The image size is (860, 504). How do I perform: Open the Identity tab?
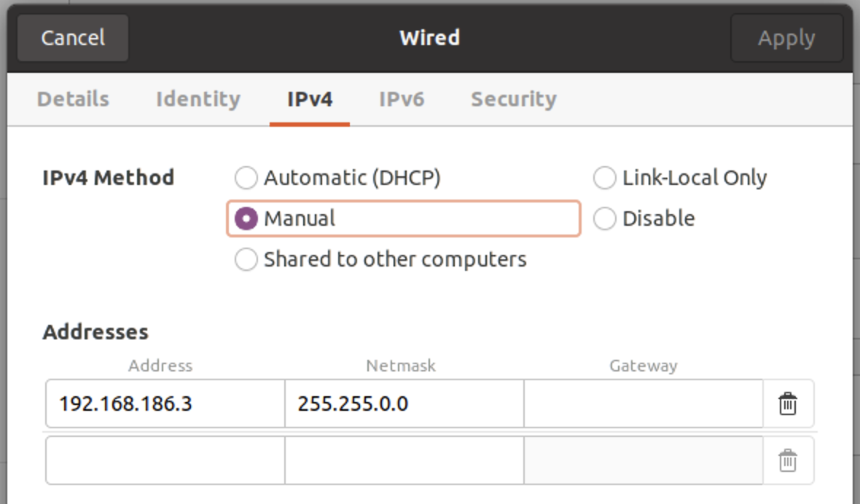(x=198, y=99)
